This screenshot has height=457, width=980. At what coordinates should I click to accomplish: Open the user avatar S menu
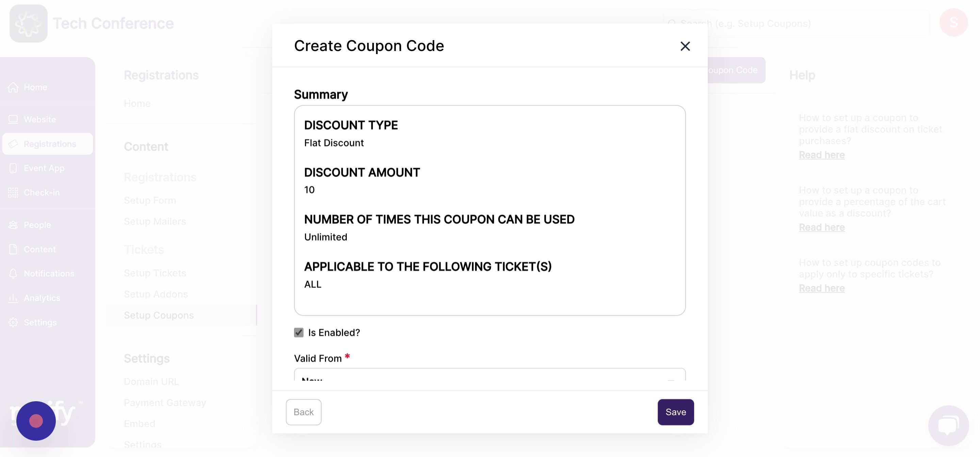954,22
